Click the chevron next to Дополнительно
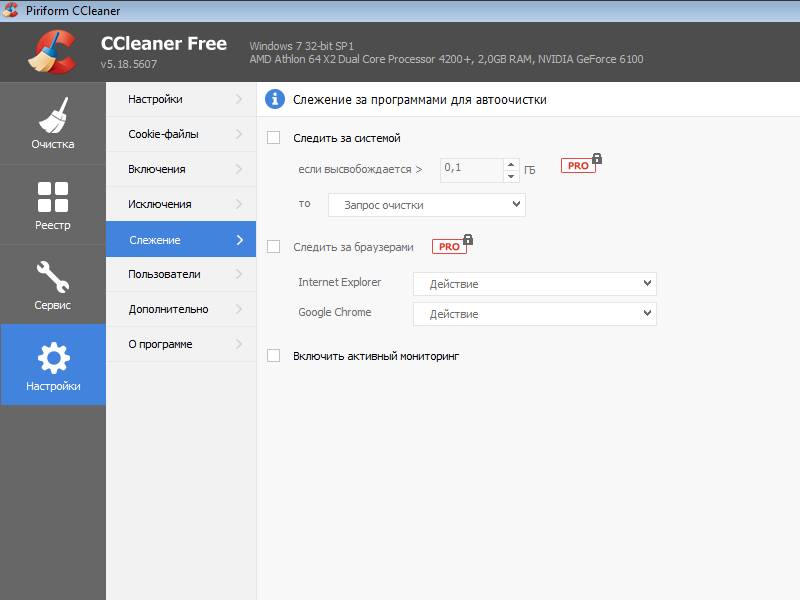This screenshot has height=600, width=800. coord(239,309)
